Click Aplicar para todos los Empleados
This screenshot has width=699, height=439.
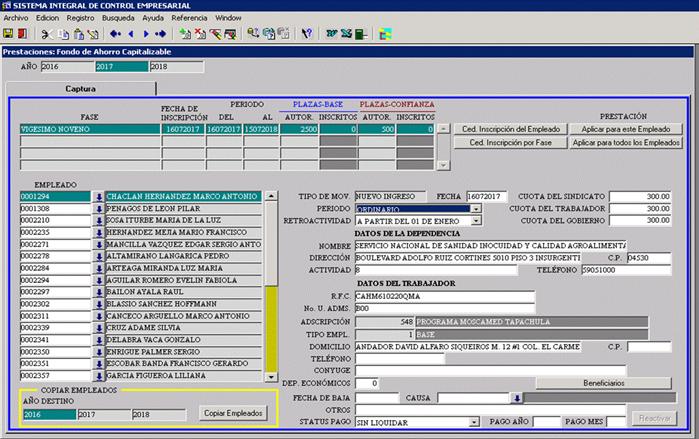[x=626, y=143]
